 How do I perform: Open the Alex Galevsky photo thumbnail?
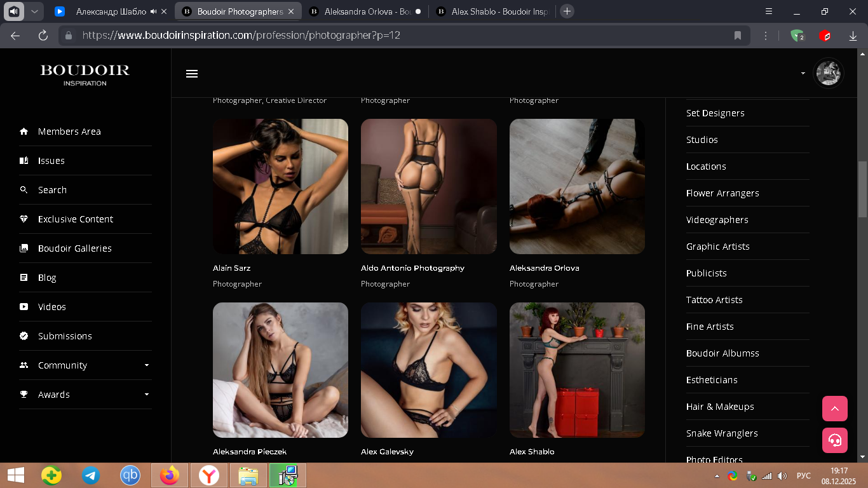point(429,370)
